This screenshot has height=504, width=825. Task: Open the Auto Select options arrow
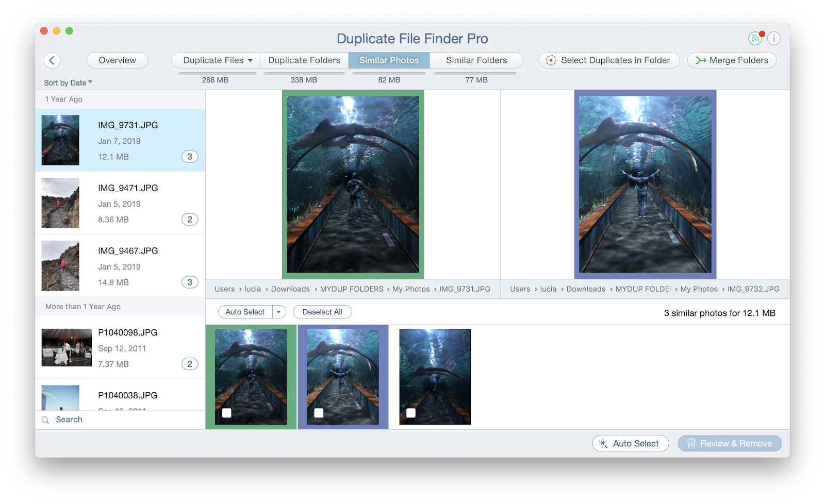pyautogui.click(x=279, y=312)
